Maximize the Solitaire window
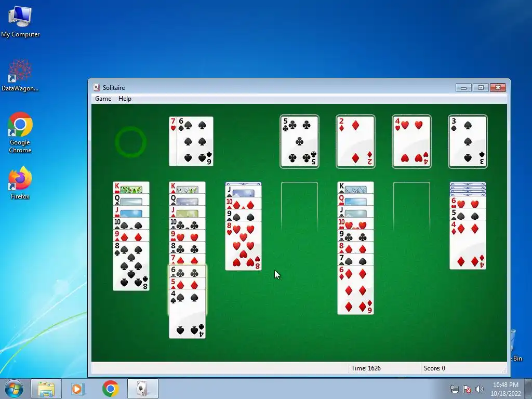Image resolution: width=532 pixels, height=399 pixels. tap(481, 88)
